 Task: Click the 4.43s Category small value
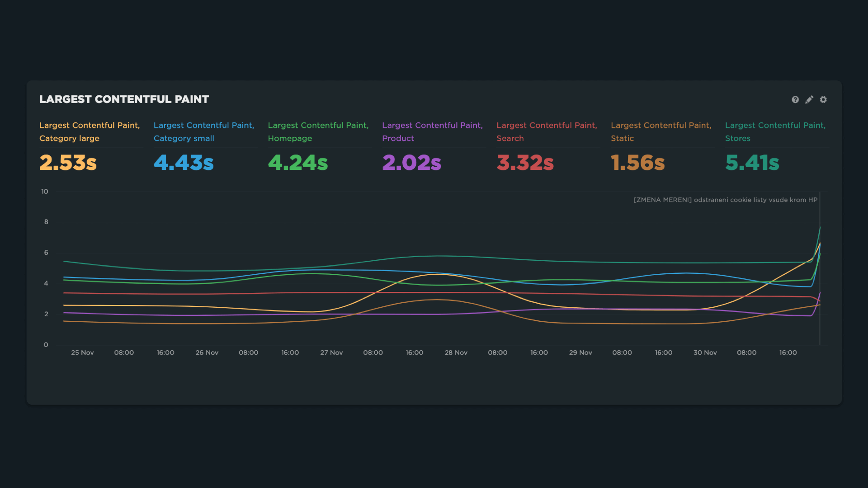184,163
